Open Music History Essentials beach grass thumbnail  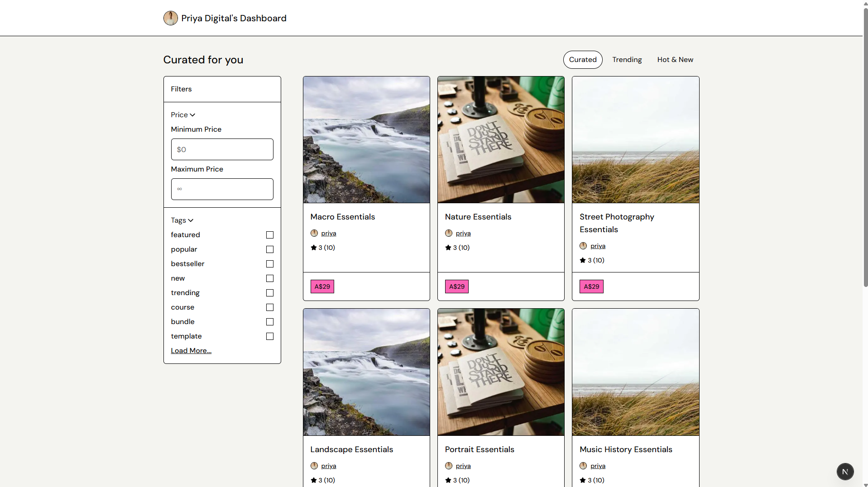635,372
